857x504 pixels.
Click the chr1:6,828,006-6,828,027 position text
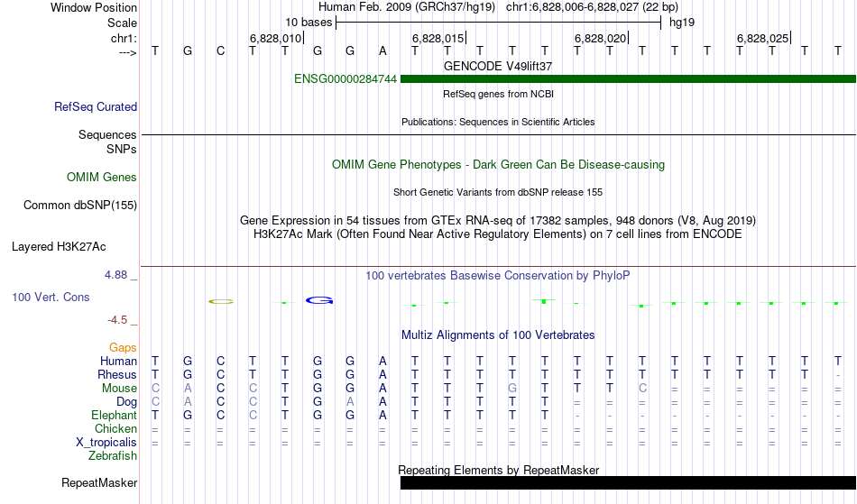(x=592, y=7)
